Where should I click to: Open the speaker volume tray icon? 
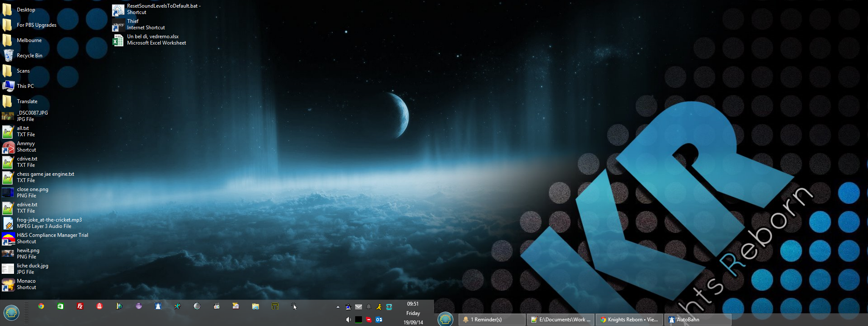(x=348, y=320)
